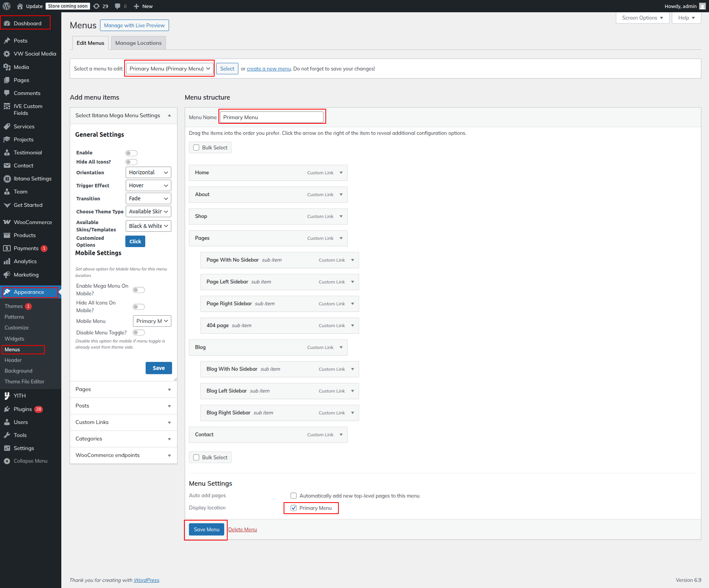Expand the Home menu item arrow
709x588 pixels.
(341, 173)
